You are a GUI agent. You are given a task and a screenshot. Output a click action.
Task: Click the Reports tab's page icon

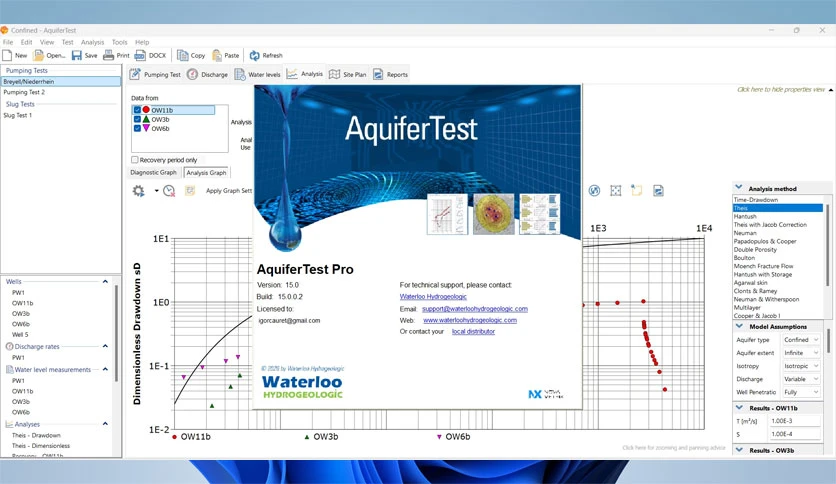click(378, 74)
